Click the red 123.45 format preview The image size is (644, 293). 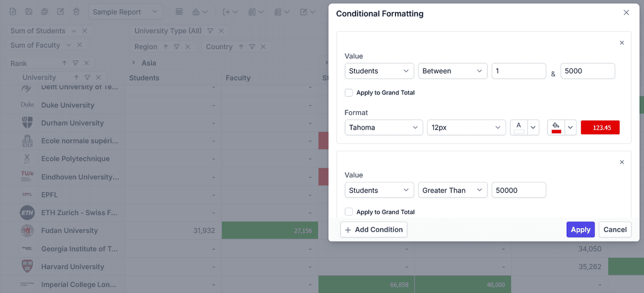pyautogui.click(x=600, y=128)
